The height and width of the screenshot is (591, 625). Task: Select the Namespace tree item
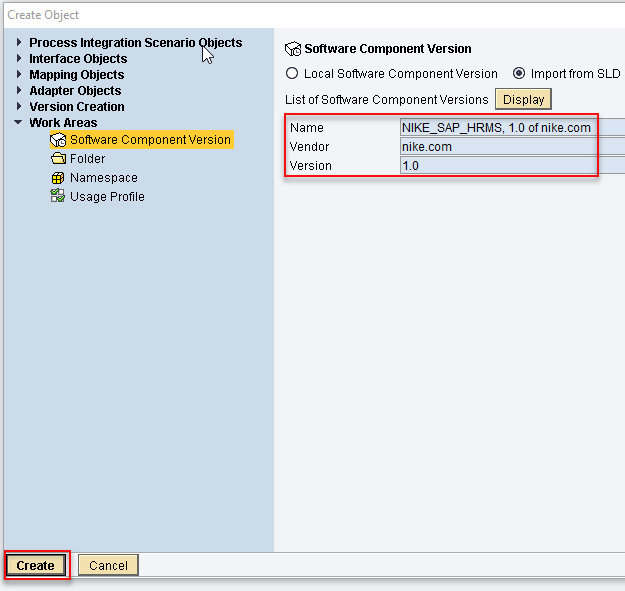click(x=94, y=178)
